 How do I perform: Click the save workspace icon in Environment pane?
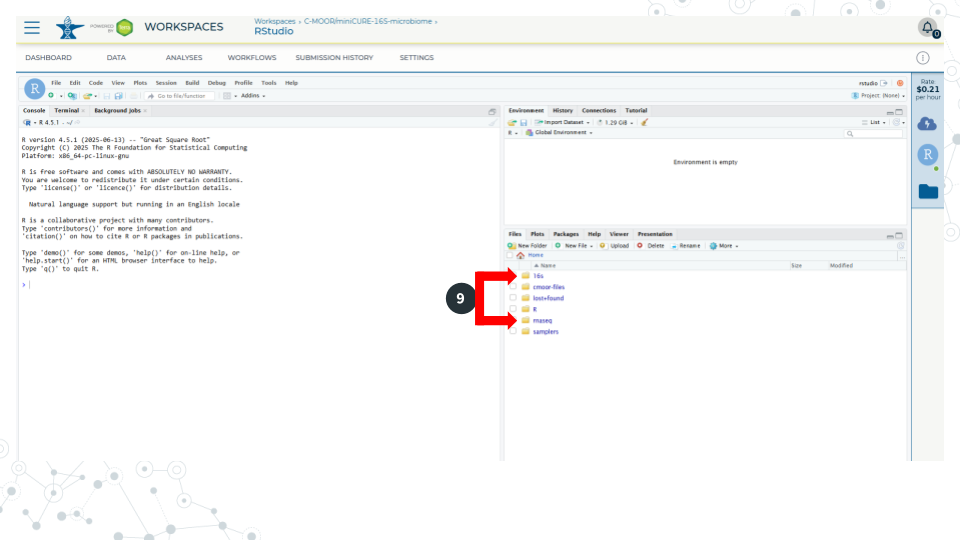point(524,122)
